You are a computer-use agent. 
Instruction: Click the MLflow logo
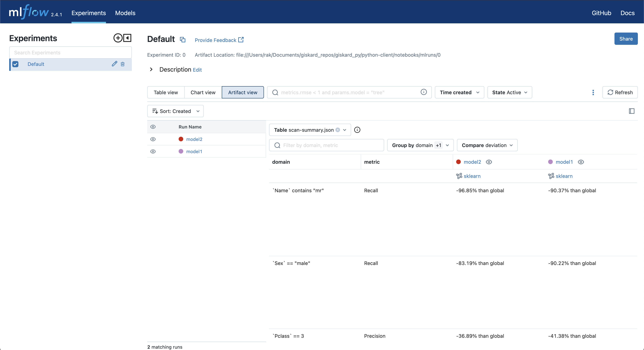pyautogui.click(x=29, y=12)
